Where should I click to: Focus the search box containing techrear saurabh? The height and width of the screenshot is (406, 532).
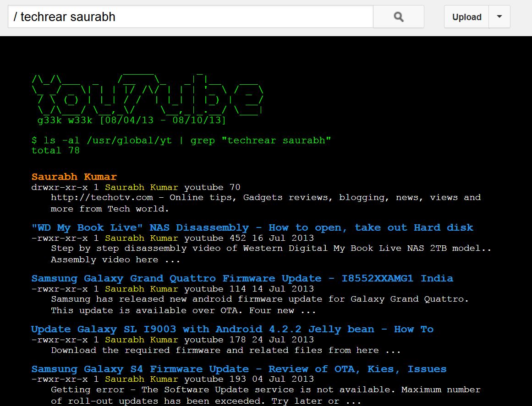pyautogui.click(x=190, y=16)
